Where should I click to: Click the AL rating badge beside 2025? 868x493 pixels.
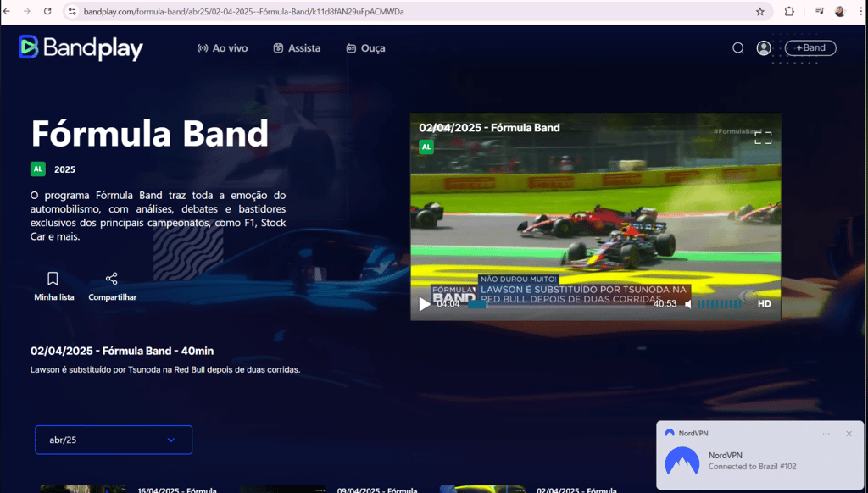click(37, 169)
